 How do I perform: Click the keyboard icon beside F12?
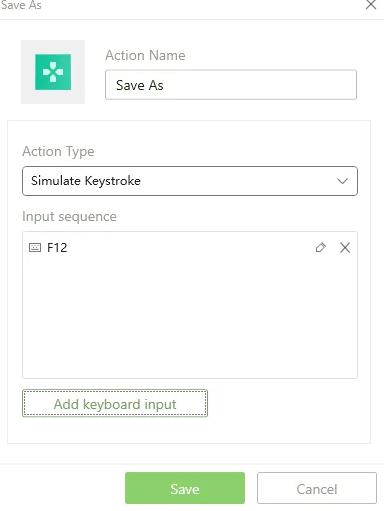click(35, 248)
